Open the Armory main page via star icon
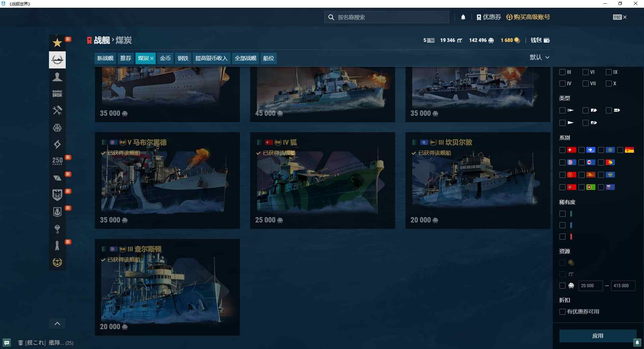Screen dimensions: 644x349 57,43
